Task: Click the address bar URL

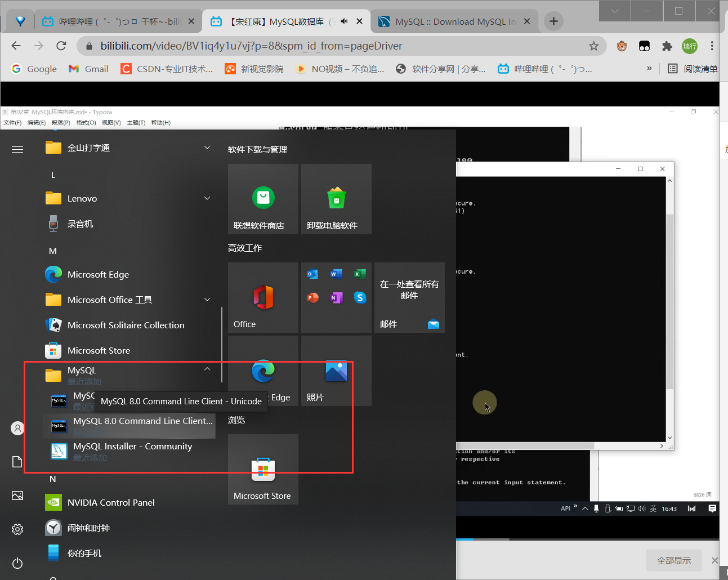Action: coord(251,46)
